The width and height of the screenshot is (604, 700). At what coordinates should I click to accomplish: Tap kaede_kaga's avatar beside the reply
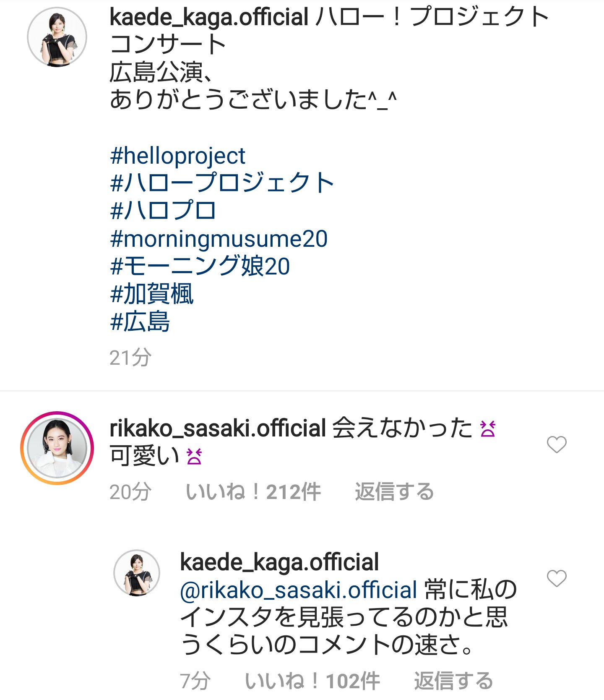pyautogui.click(x=137, y=573)
